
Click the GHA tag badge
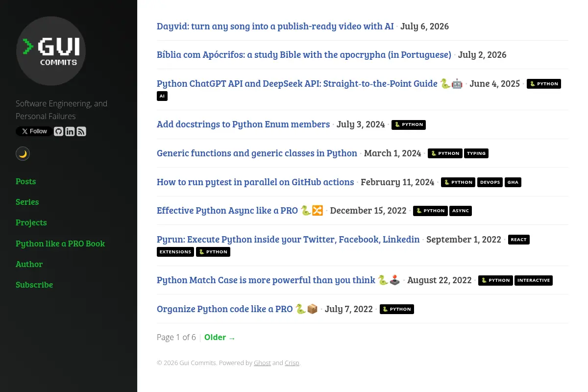pos(513,182)
